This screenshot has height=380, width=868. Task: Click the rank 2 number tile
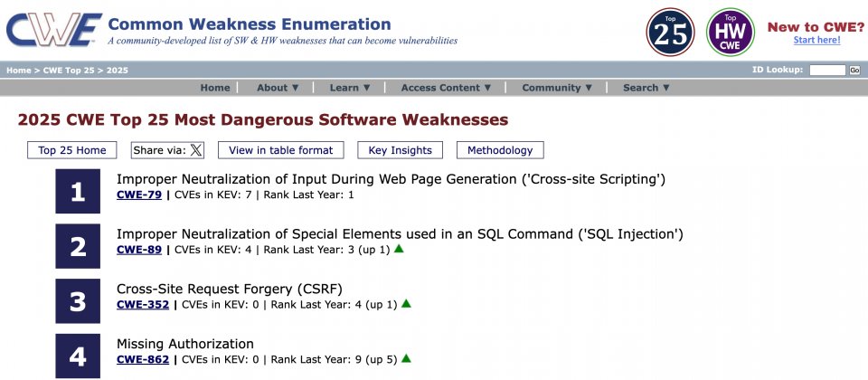point(78,246)
